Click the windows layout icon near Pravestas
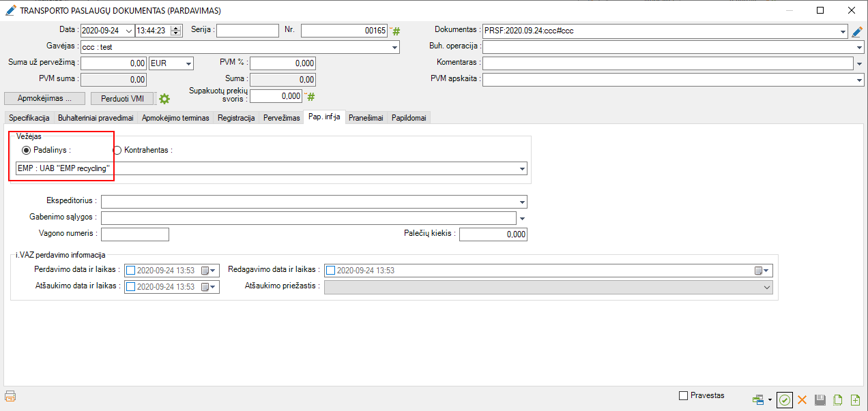The width and height of the screenshot is (868, 411). pos(757,400)
